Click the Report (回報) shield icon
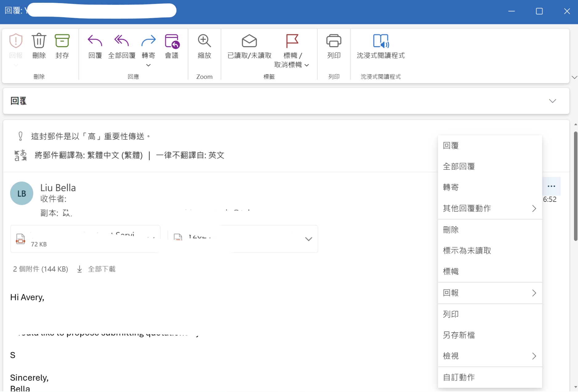 [16, 41]
